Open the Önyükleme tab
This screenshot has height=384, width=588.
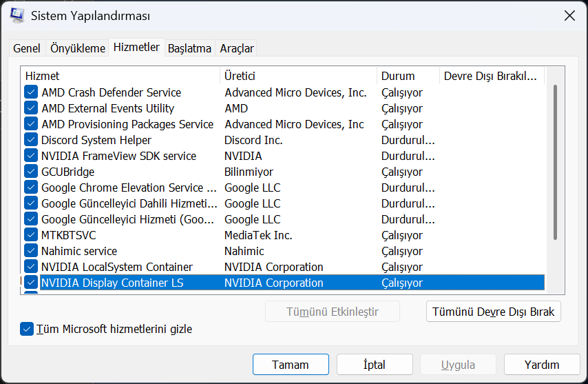(x=78, y=48)
